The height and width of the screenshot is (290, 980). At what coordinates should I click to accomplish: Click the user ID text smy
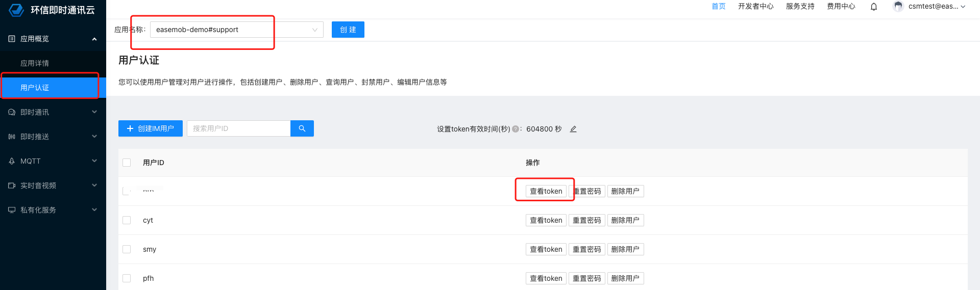coord(150,249)
